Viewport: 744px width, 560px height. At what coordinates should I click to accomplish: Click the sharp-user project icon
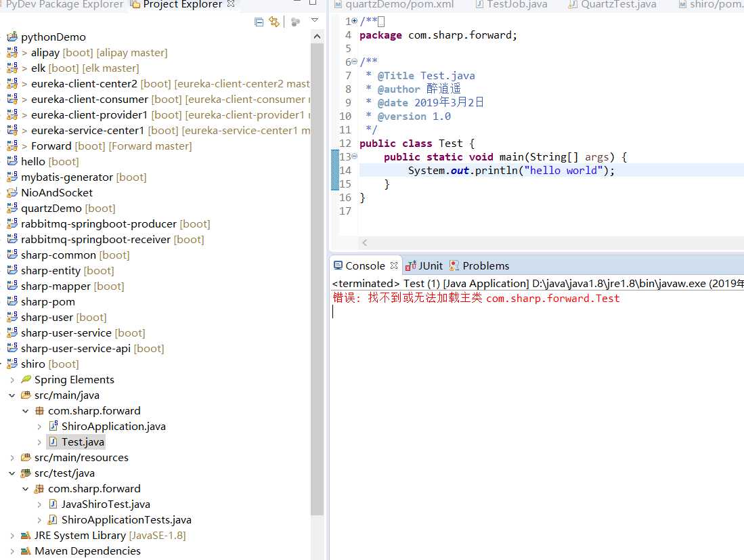[12, 316]
